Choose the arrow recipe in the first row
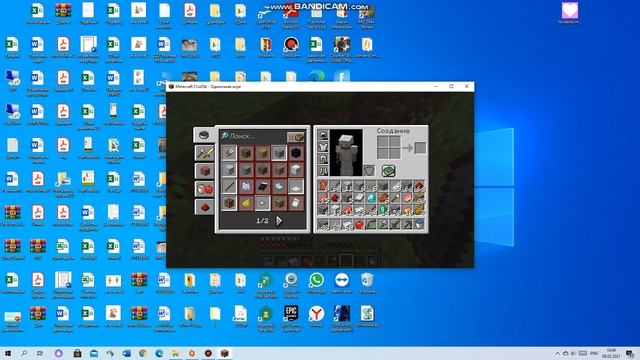 [229, 153]
